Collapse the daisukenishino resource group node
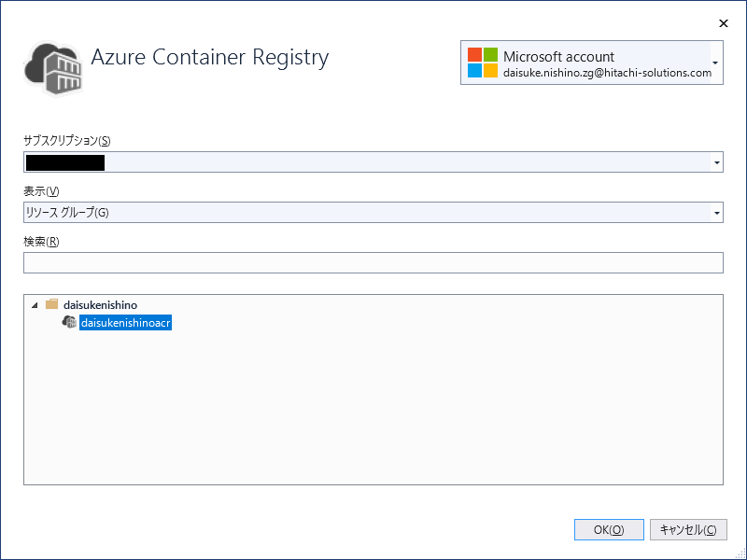Screen dimensions: 747x560 click(x=35, y=304)
